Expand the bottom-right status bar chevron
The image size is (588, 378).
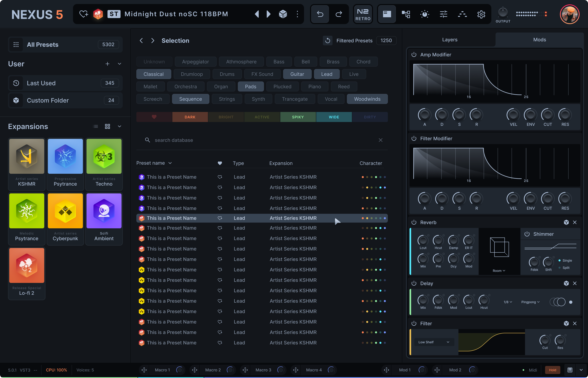click(x=581, y=370)
